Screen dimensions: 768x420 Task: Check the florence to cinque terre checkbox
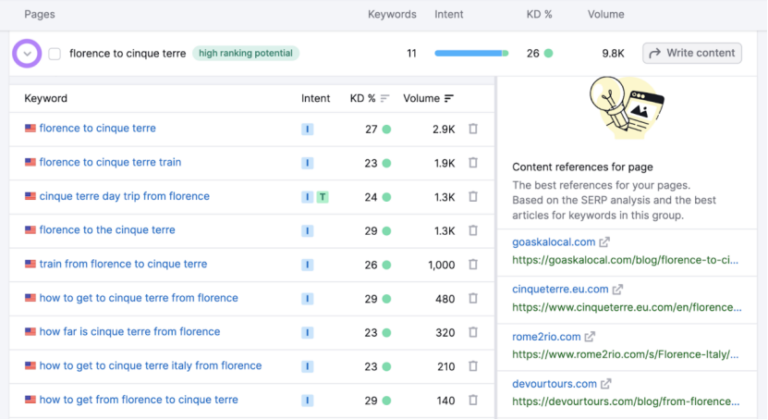55,54
